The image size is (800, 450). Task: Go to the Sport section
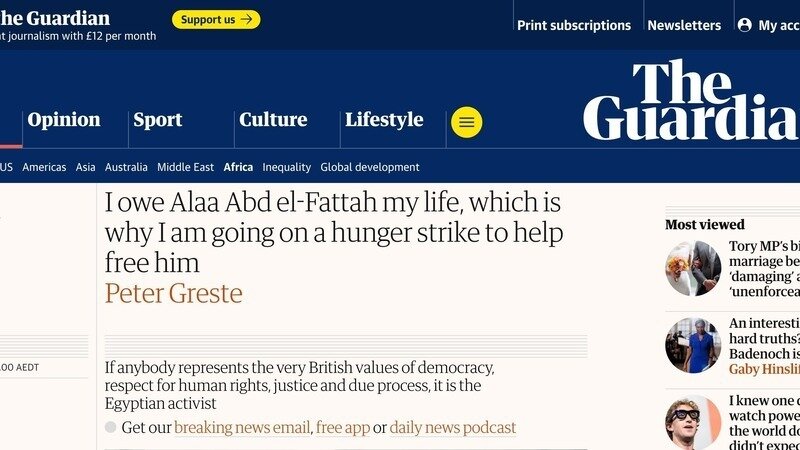point(158,120)
